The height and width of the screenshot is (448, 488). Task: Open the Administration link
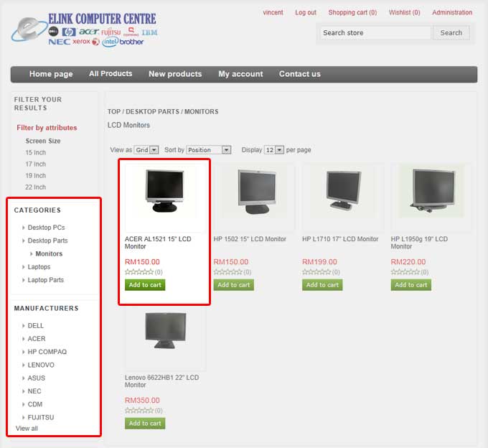click(452, 12)
